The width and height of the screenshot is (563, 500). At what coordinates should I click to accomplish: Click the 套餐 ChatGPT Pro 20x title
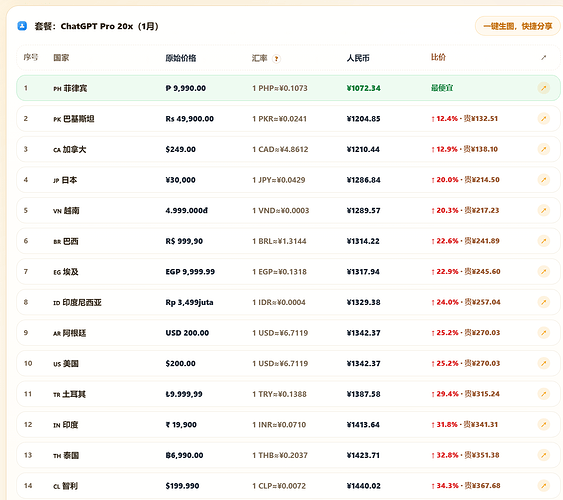(97, 26)
